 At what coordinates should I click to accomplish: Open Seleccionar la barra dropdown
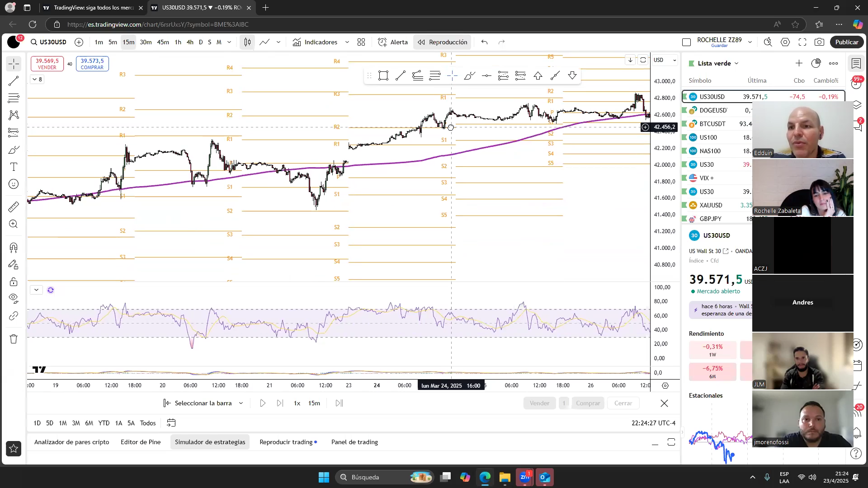click(x=203, y=403)
